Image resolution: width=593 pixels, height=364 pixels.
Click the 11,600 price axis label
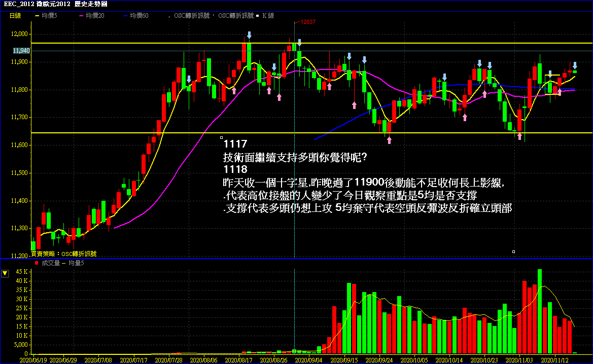click(x=19, y=145)
